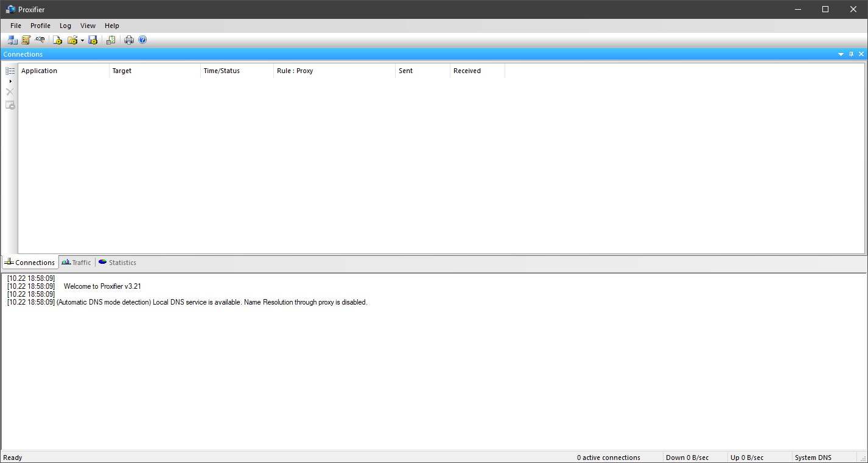This screenshot has width=868, height=463.
Task: Sort by Application column header
Action: (x=64, y=71)
